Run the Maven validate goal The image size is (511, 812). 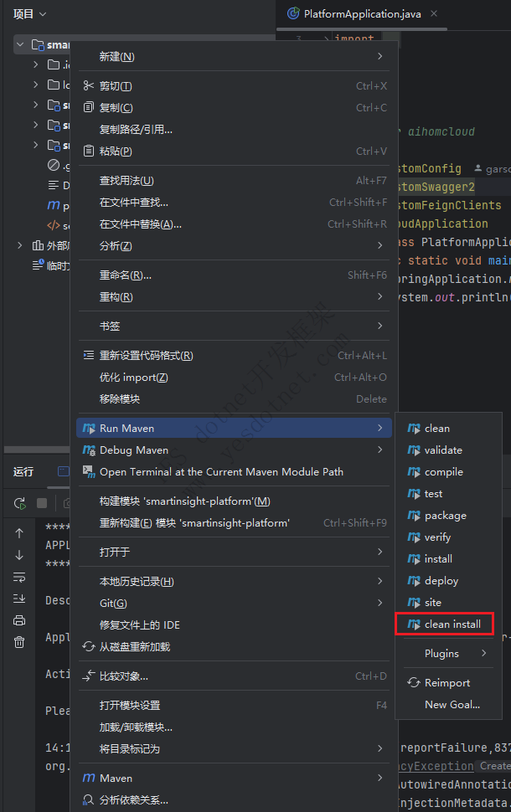click(x=448, y=450)
